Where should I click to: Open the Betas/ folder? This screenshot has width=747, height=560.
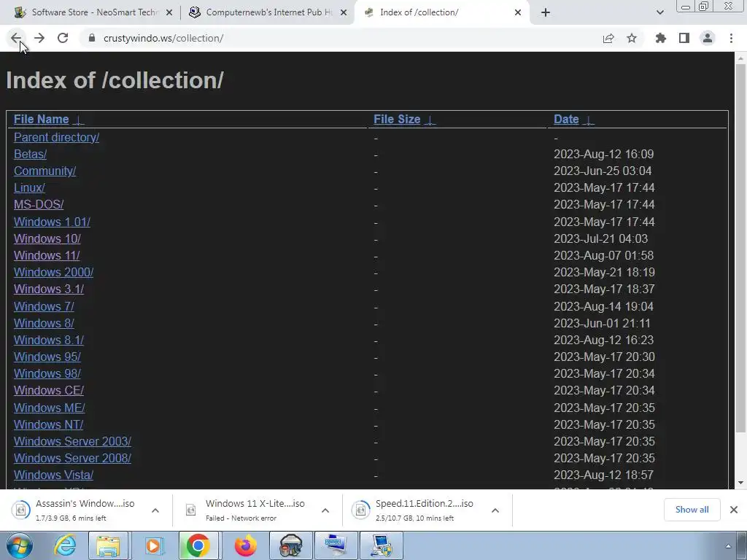point(30,154)
